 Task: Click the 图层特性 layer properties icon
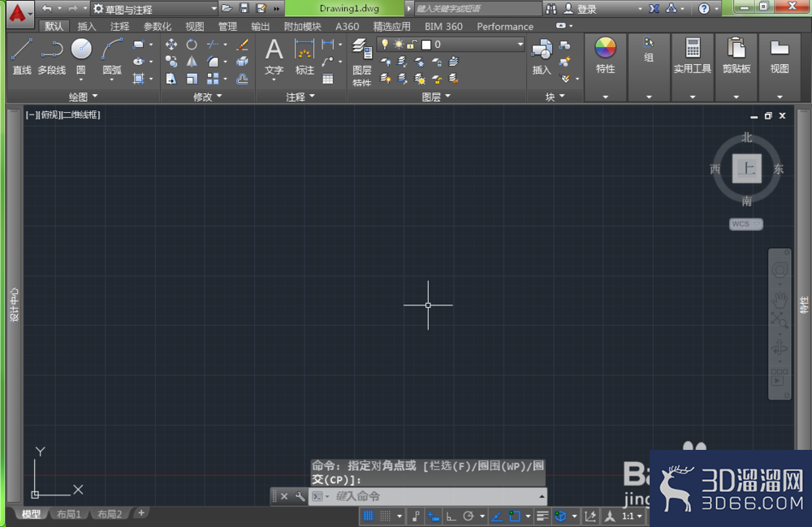(361, 61)
